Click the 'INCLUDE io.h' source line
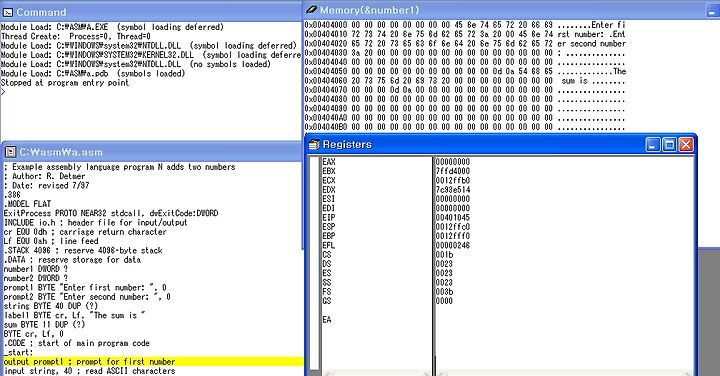The width and height of the screenshot is (720, 376). (x=96, y=223)
